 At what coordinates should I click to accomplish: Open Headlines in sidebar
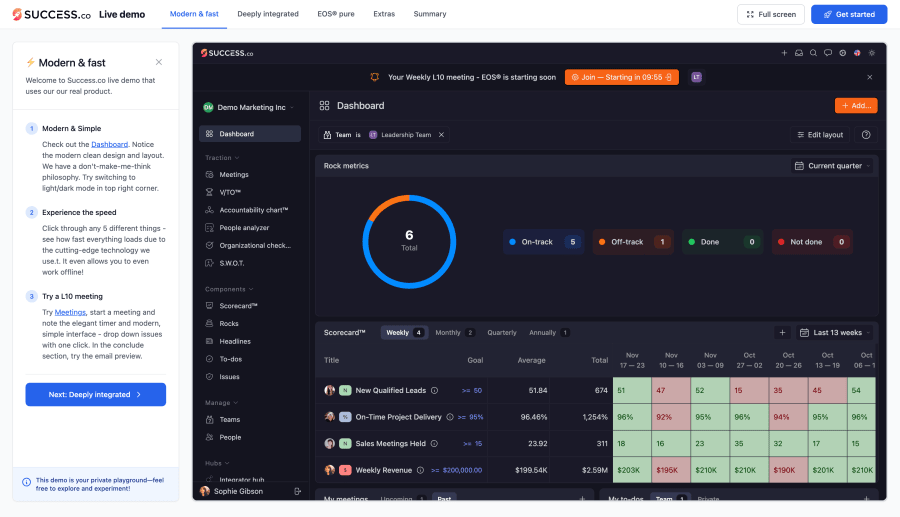pos(250,341)
